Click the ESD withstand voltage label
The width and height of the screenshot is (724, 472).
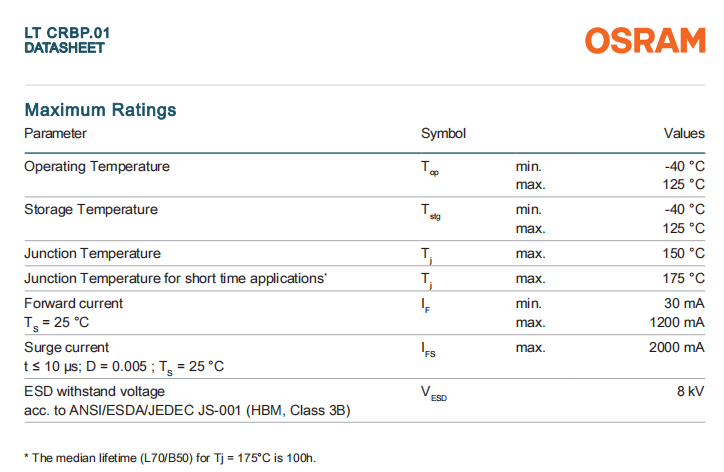coord(95,391)
